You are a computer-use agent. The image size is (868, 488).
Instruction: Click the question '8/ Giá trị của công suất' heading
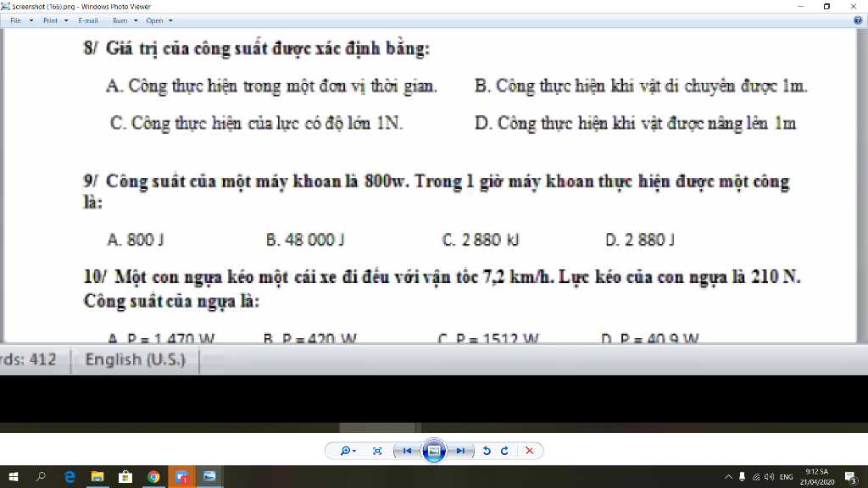pos(256,48)
